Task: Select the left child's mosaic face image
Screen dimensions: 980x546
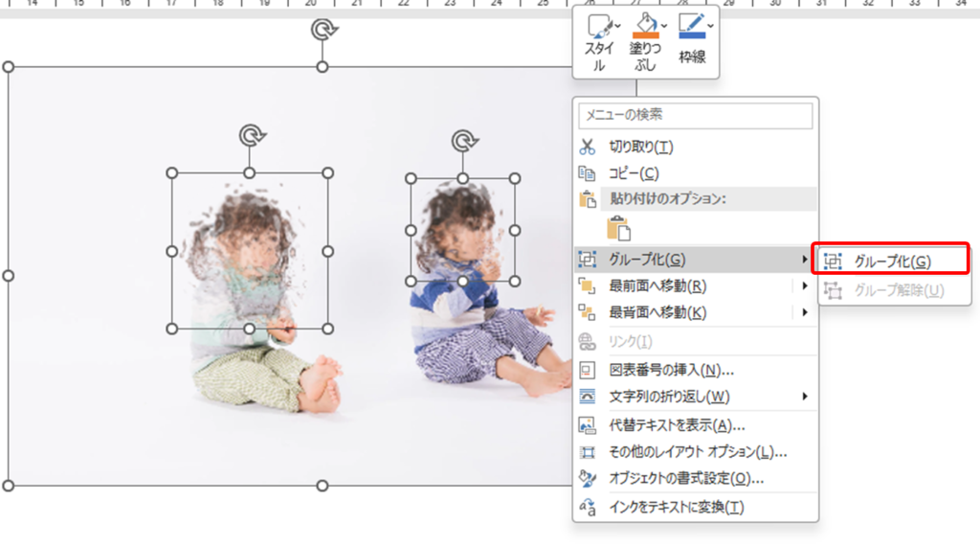Action: [250, 251]
